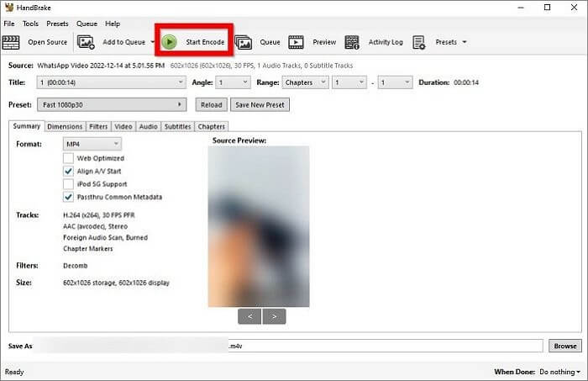588x381 pixels.
Task: Click the Presets toolbar icon
Action: click(x=419, y=41)
